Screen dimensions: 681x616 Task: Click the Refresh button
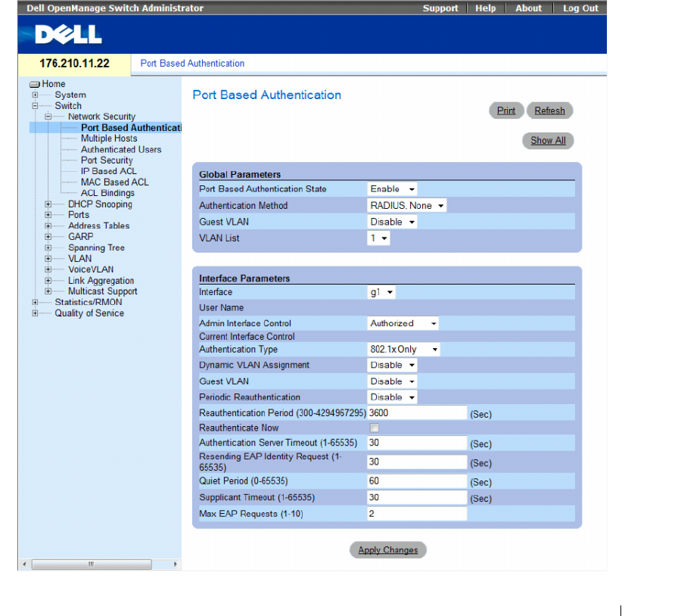click(550, 110)
